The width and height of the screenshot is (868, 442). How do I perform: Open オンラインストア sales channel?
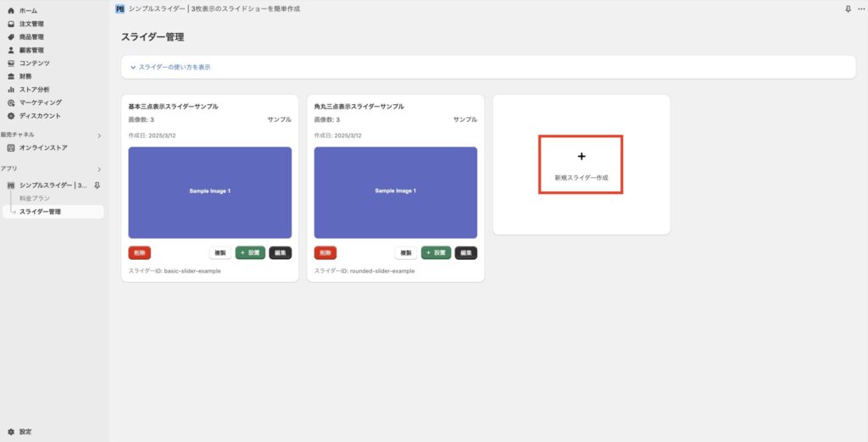coord(43,148)
